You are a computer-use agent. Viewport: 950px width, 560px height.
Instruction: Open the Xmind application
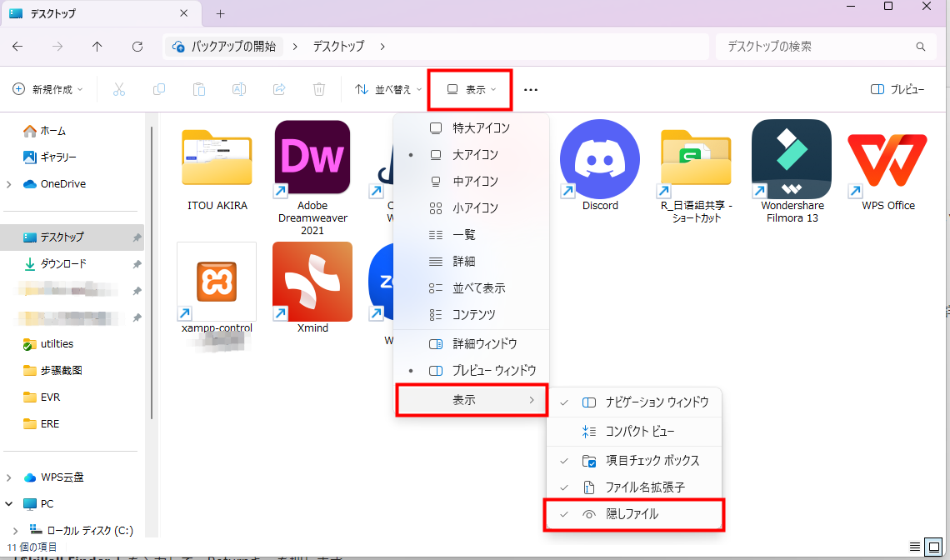(x=312, y=281)
